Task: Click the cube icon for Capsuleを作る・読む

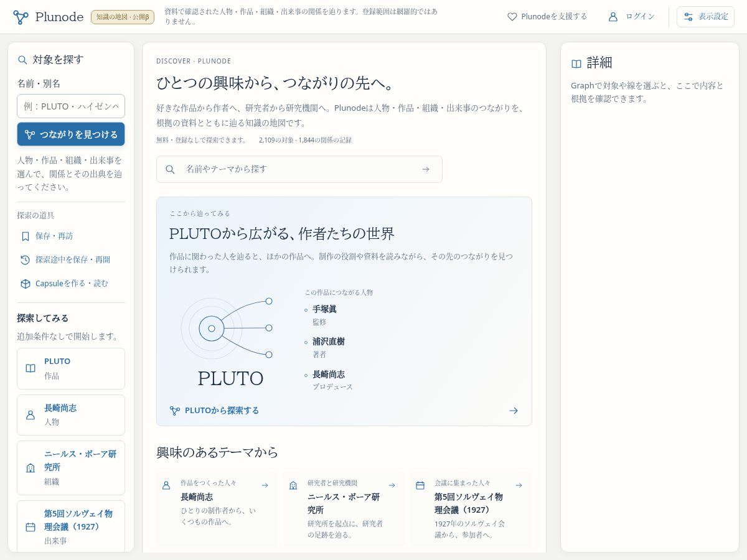Action: 26,283
